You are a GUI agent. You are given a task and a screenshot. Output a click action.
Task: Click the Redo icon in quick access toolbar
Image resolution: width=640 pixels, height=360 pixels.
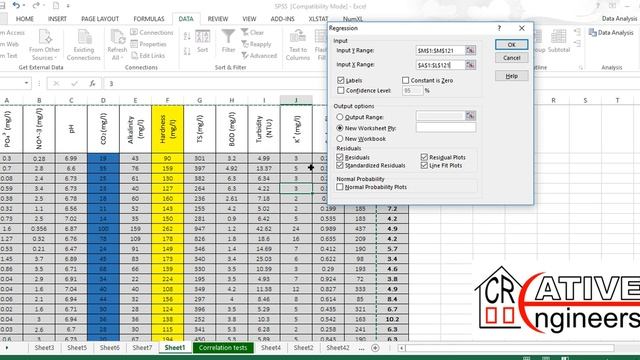36,5
